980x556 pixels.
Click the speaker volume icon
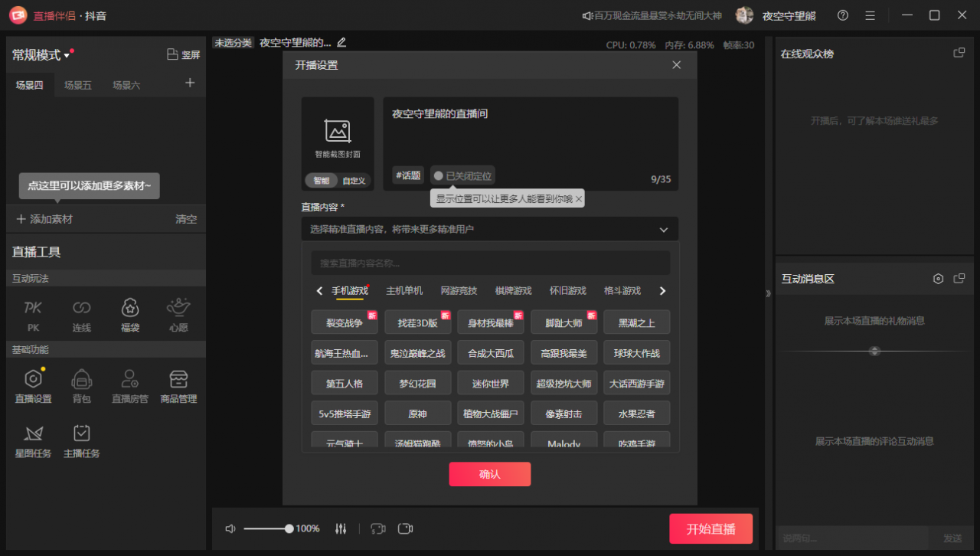(230, 528)
